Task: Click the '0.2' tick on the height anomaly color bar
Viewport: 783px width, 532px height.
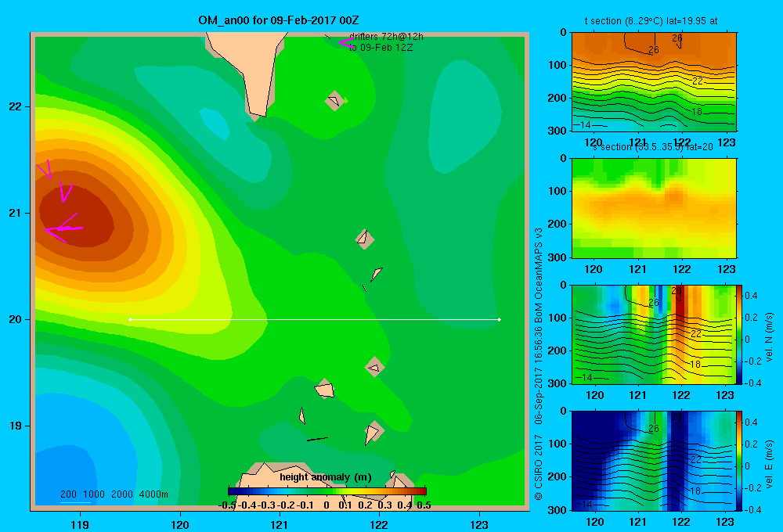Action: pyautogui.click(x=365, y=505)
